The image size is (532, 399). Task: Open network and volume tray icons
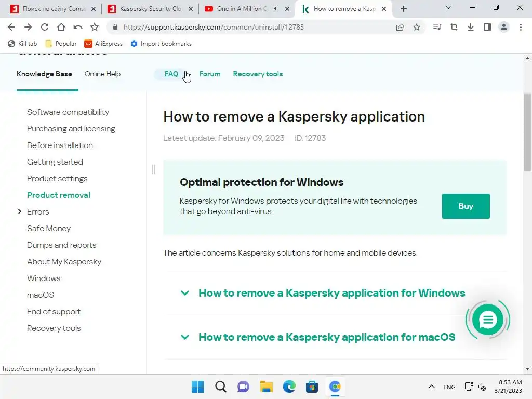pyautogui.click(x=475, y=387)
